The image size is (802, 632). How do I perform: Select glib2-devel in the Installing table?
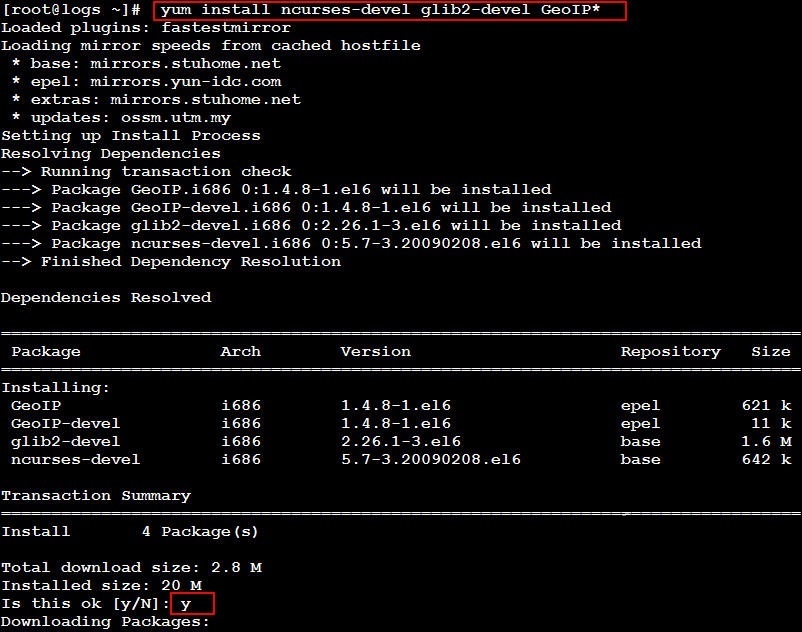(x=65, y=442)
